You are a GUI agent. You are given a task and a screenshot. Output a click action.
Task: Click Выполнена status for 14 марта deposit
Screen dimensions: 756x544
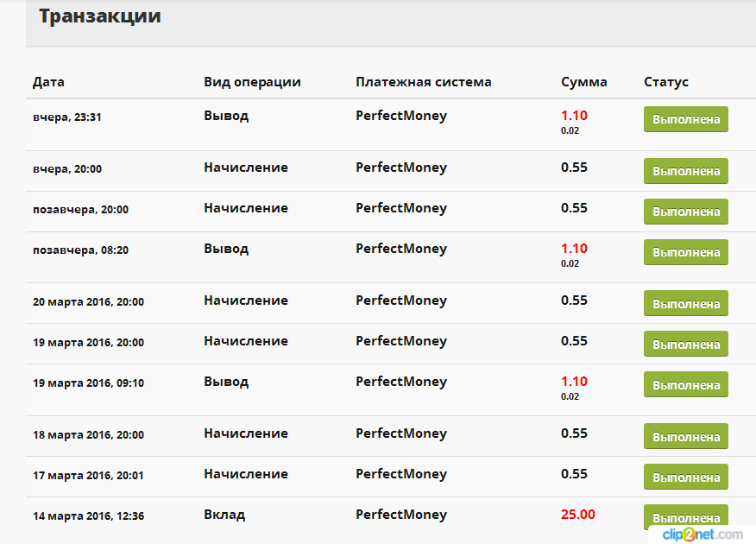[685, 517]
